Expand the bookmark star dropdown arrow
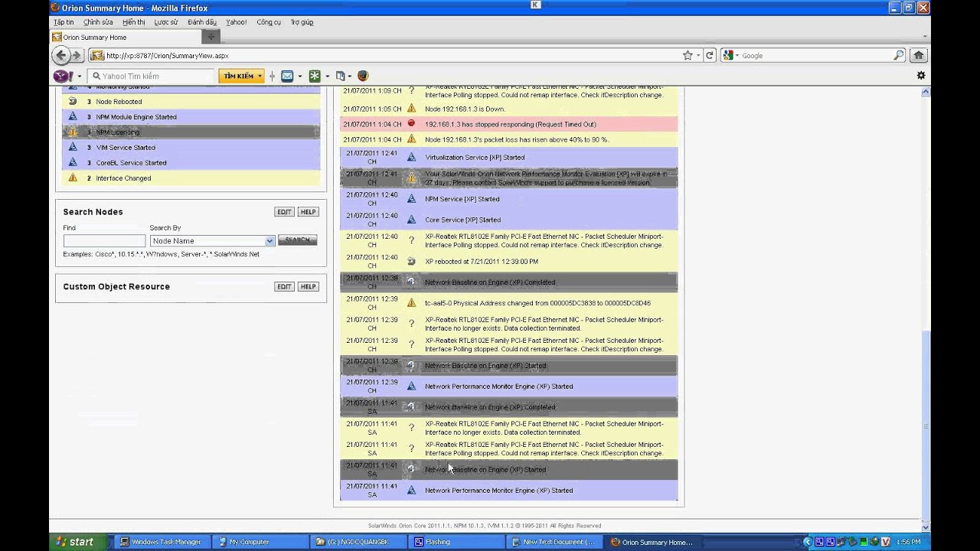The height and width of the screenshot is (551, 980). [x=697, y=55]
